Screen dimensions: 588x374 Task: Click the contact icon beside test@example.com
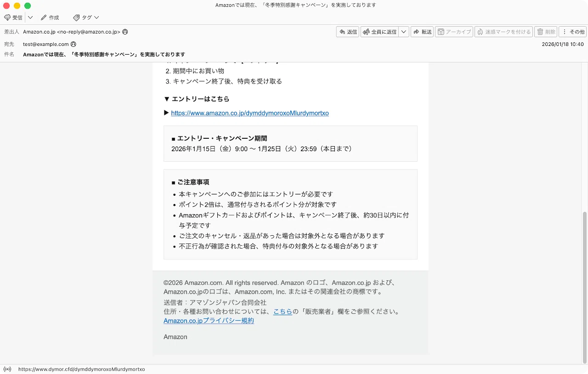pos(73,44)
